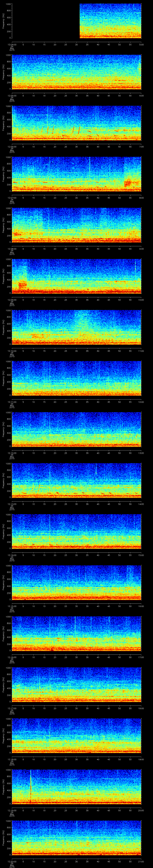
Task: Click the 12:09:00 start time label
Action: [12, 300]
